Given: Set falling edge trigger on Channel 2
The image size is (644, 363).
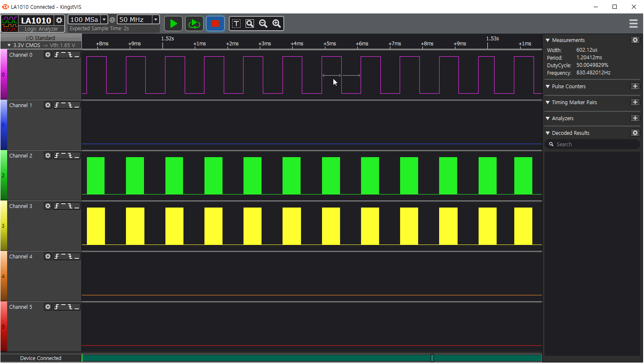Looking at the screenshot, I should [x=70, y=156].
